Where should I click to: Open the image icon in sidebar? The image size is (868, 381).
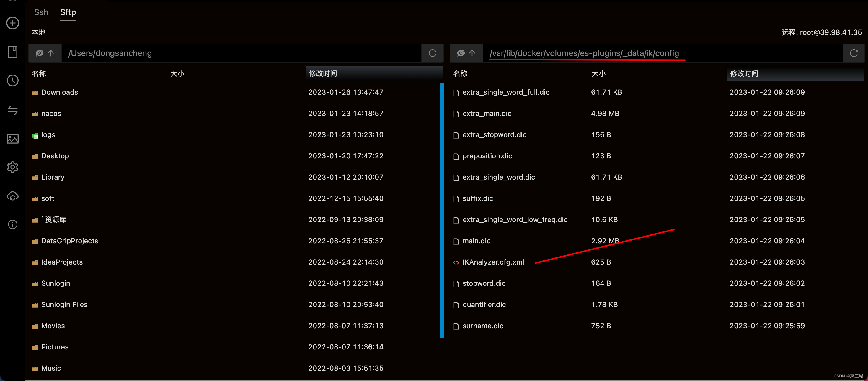pos(13,139)
